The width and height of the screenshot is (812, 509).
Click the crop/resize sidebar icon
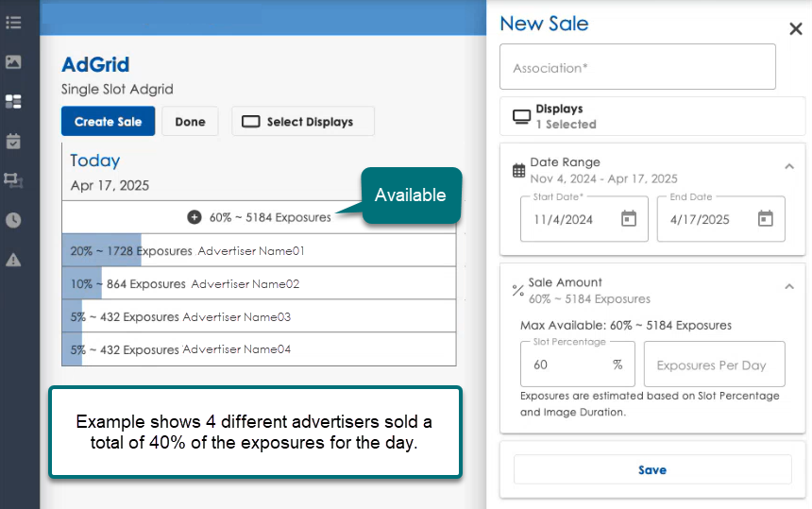(x=13, y=179)
